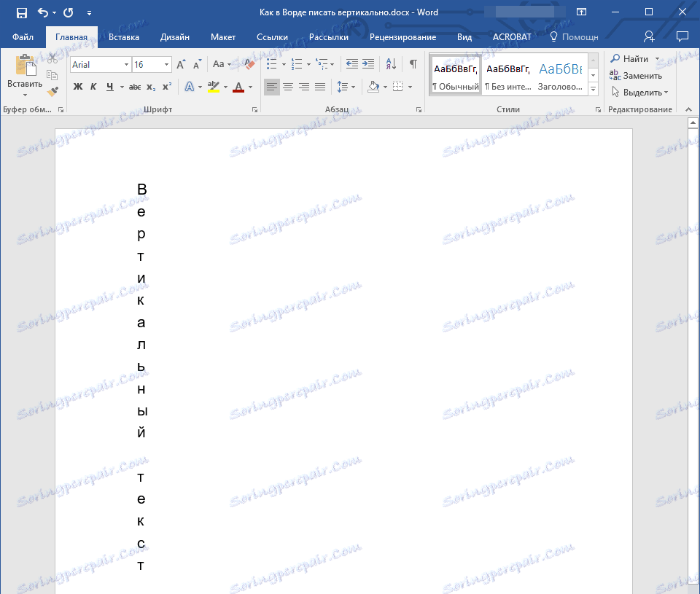Open the Шрифт dialog launcher
Image resolution: width=700 pixels, height=594 pixels.
click(255, 110)
